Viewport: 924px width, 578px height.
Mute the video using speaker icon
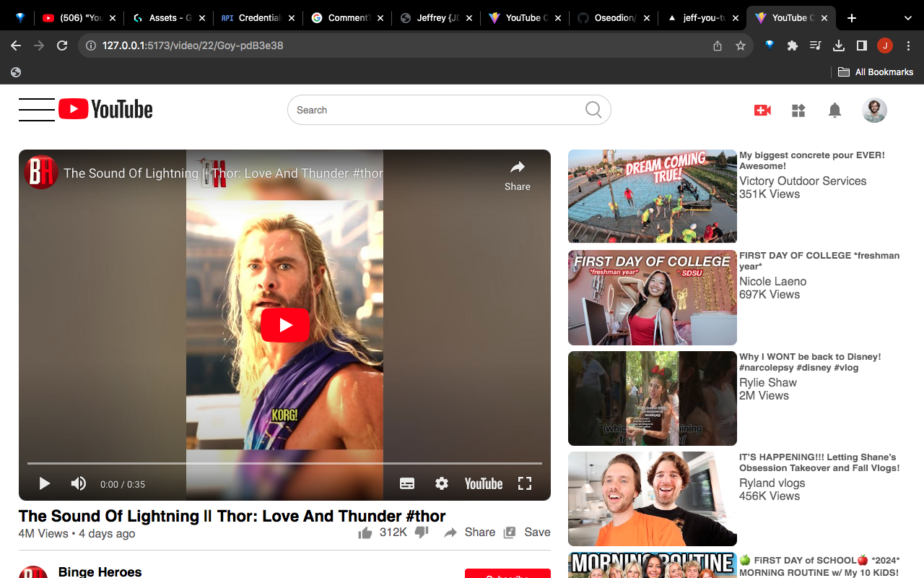point(78,483)
